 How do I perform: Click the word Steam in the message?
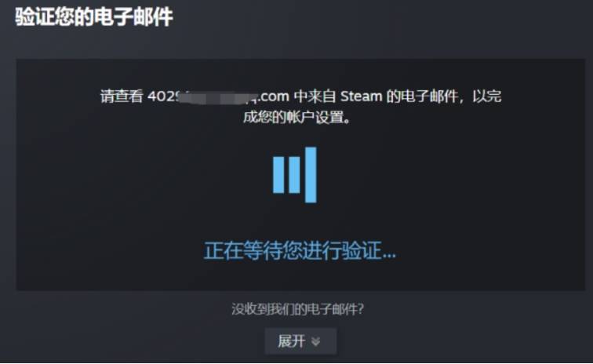[x=361, y=96]
